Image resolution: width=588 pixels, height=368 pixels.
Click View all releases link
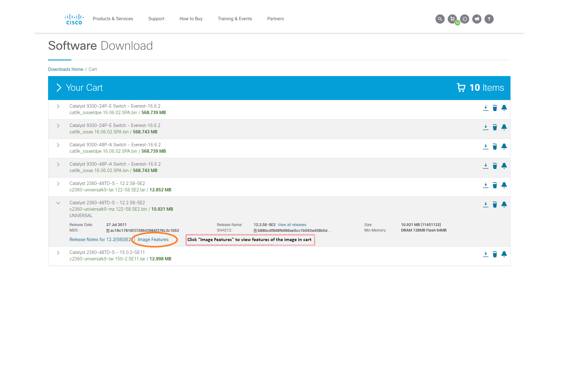tap(292, 225)
